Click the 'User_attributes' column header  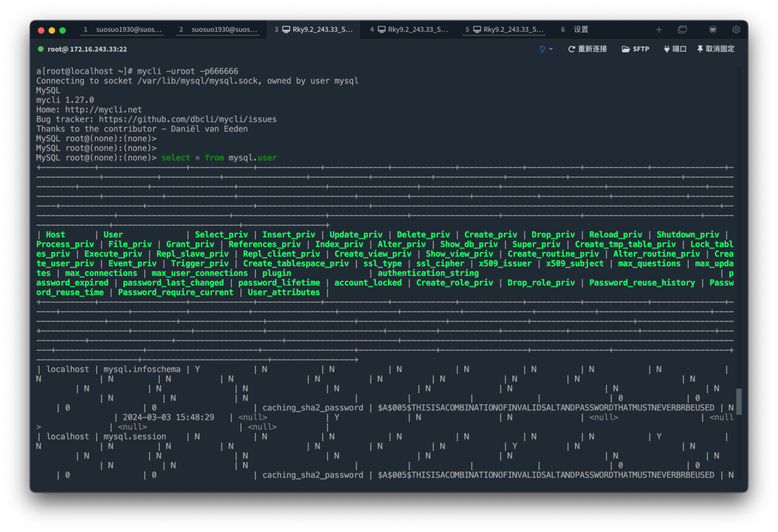tap(284, 292)
